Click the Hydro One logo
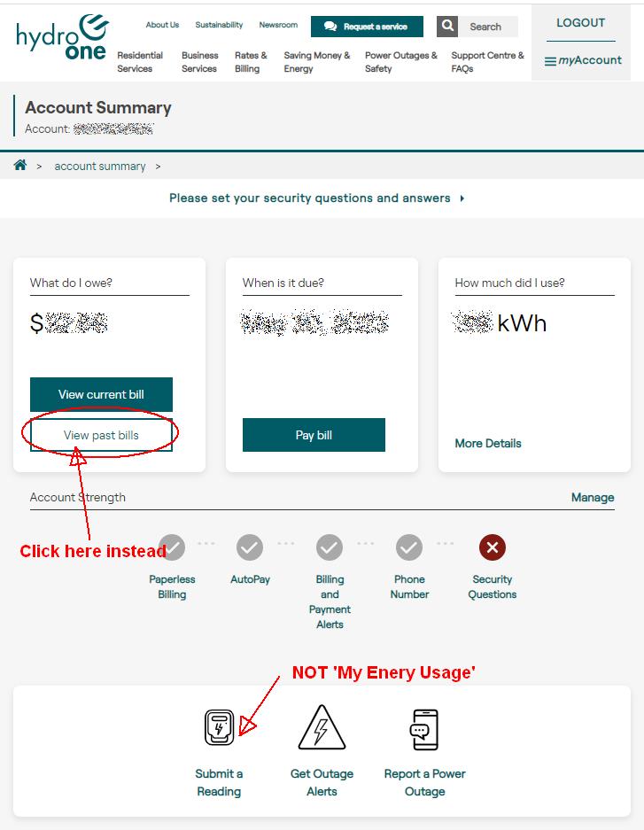This screenshot has height=830, width=644. pos(62,37)
